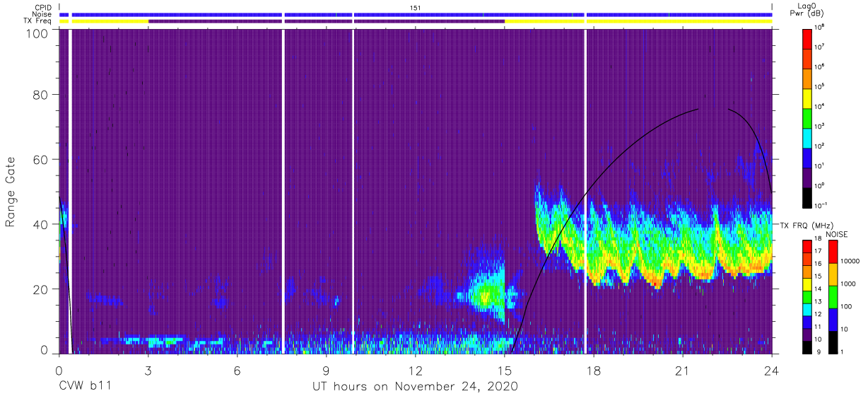This screenshot has width=868, height=401.
Task: Click the 10000 tick label on the NOISE scale
Action: (x=849, y=262)
